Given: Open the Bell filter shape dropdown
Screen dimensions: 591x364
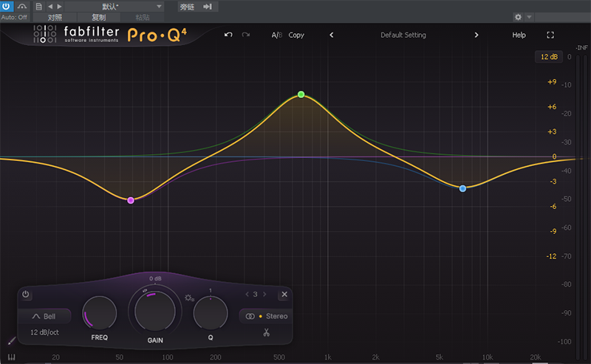Looking at the screenshot, I should tap(44, 316).
